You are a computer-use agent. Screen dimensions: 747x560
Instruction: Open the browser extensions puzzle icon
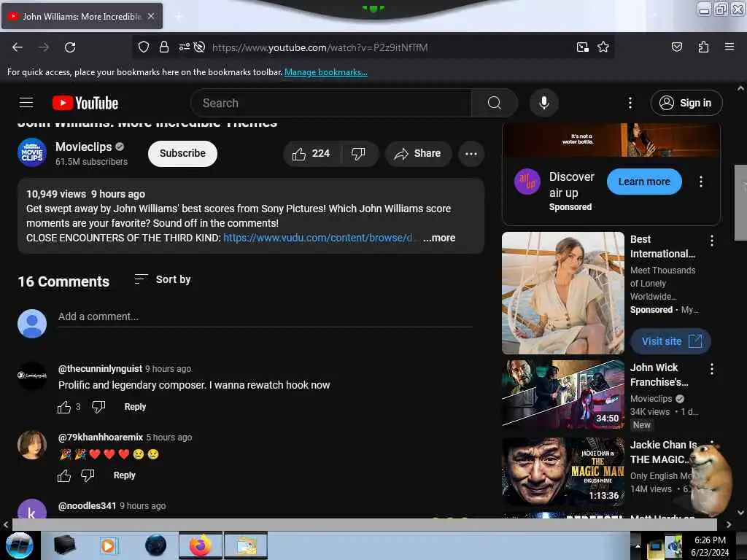pyautogui.click(x=703, y=47)
